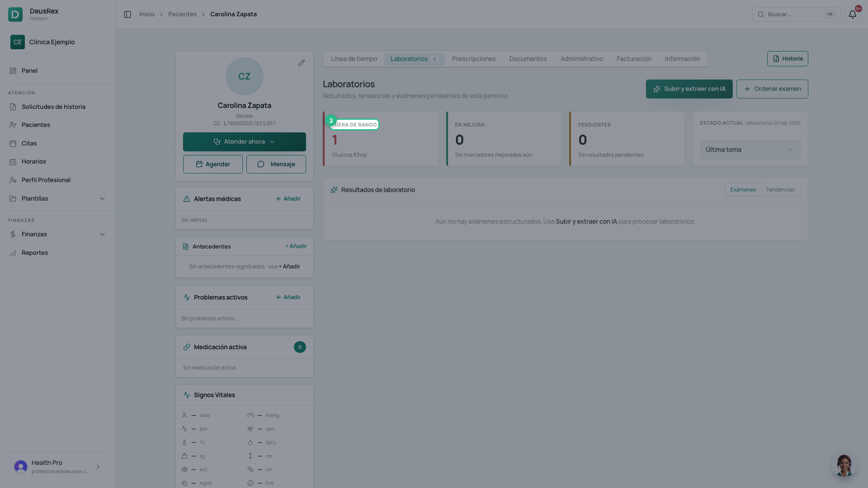Image resolution: width=868 pixels, height=488 pixels.
Task: Toggle the sidebar panel icon
Action: coord(127,14)
